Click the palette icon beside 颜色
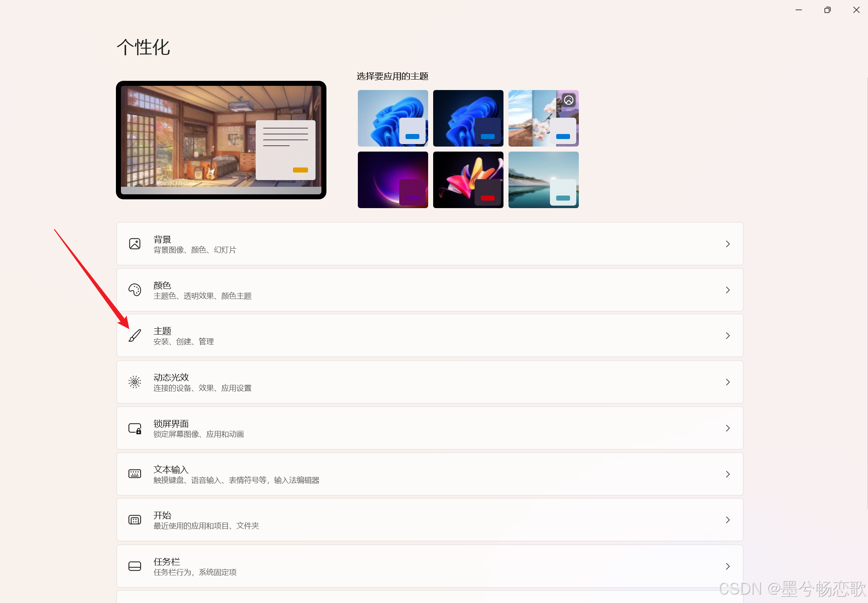868x603 pixels. click(135, 290)
